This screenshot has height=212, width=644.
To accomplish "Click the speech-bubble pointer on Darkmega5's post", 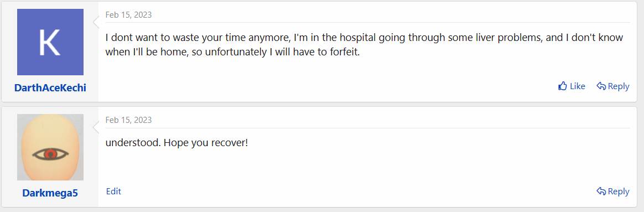I will (96, 127).
